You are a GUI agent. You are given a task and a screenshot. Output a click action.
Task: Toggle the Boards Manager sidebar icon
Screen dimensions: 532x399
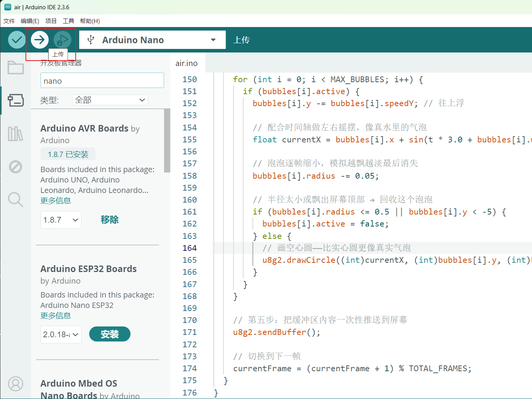point(15,100)
